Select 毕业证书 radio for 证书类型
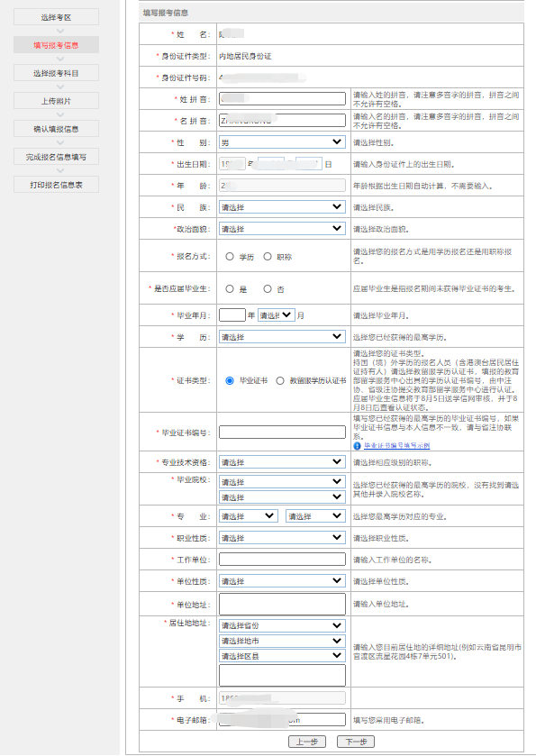This screenshot has height=756, width=536. (x=230, y=380)
